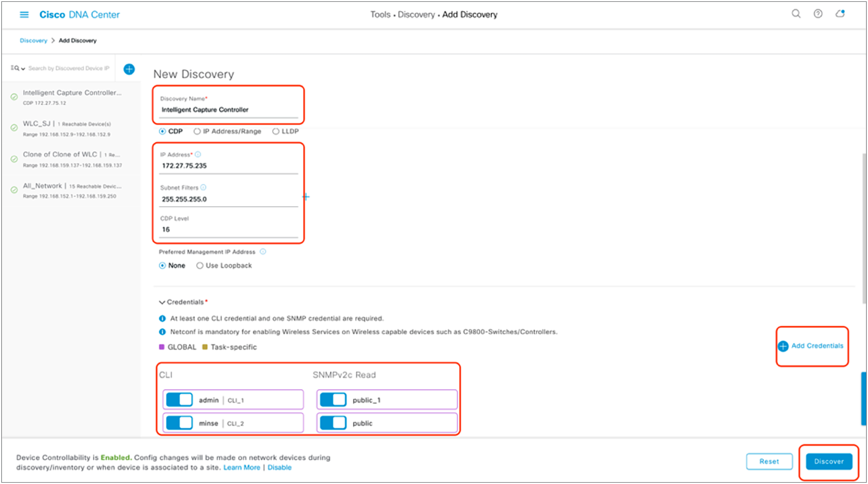Click info icon for CLI and SNMP requirement

[x=162, y=319]
